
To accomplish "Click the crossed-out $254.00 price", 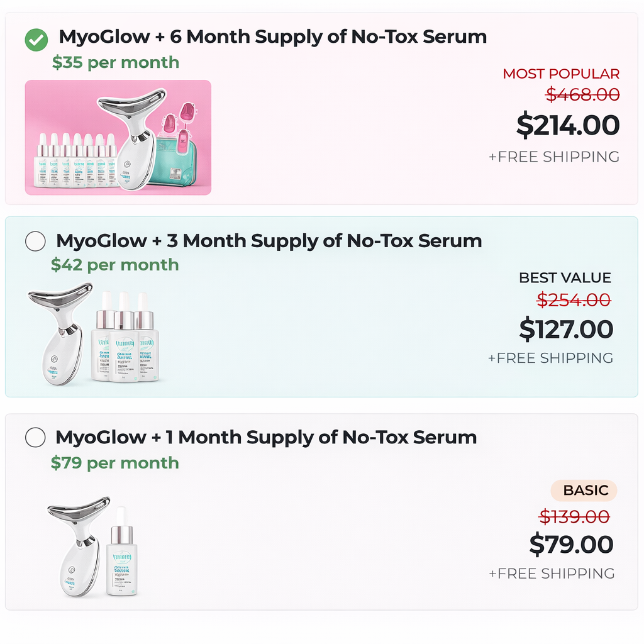I will [x=574, y=301].
